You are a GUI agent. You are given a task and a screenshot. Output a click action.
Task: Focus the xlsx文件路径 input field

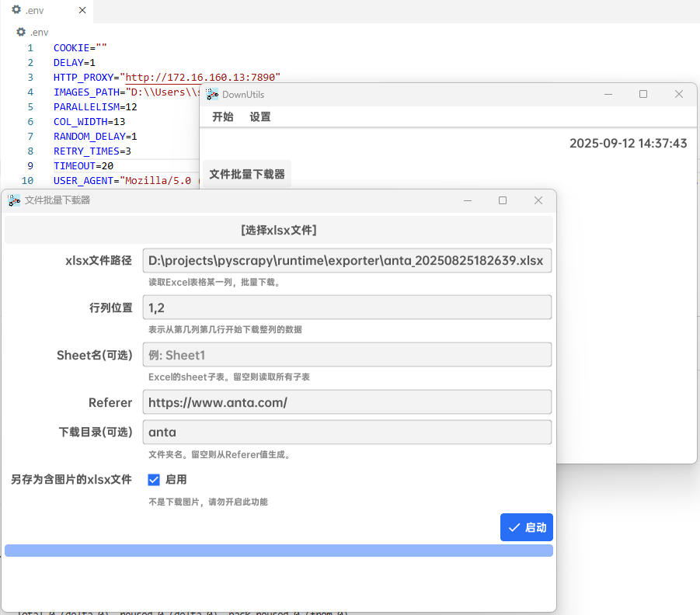point(347,261)
